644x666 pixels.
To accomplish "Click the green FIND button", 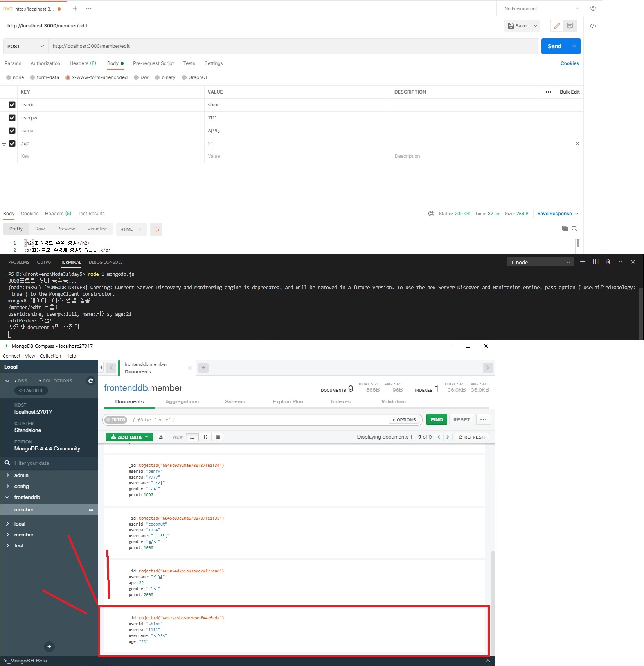I will coord(437,420).
